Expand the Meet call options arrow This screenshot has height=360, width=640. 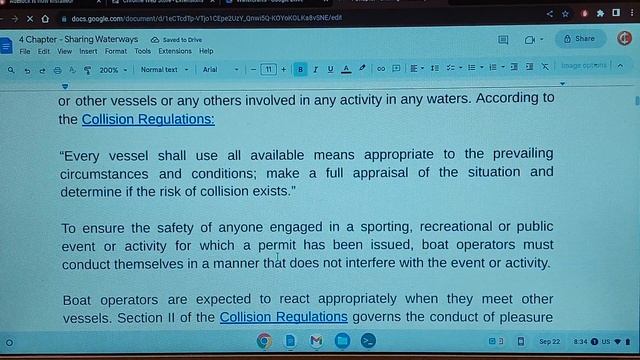point(542,40)
